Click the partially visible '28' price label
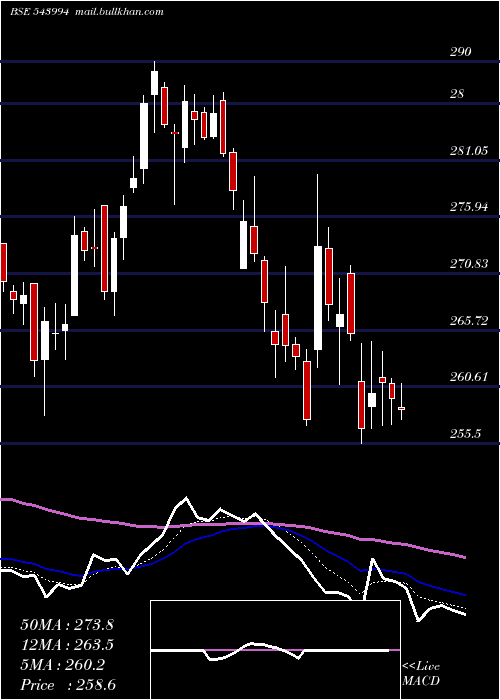The image size is (500, 700). (x=457, y=94)
